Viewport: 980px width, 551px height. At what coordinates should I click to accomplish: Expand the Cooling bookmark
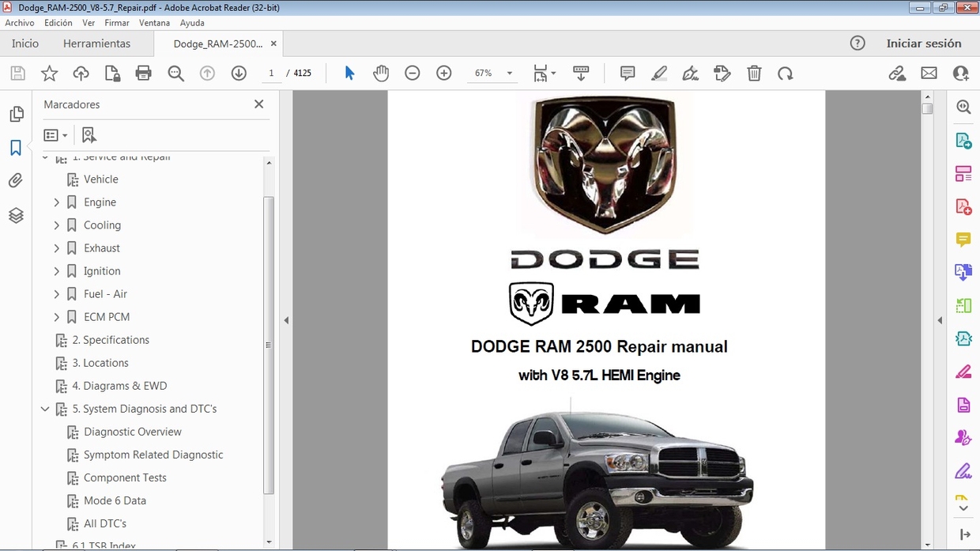(x=56, y=225)
